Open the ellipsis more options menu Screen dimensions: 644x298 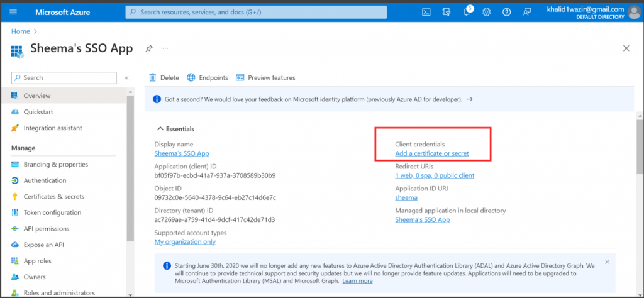(165, 48)
